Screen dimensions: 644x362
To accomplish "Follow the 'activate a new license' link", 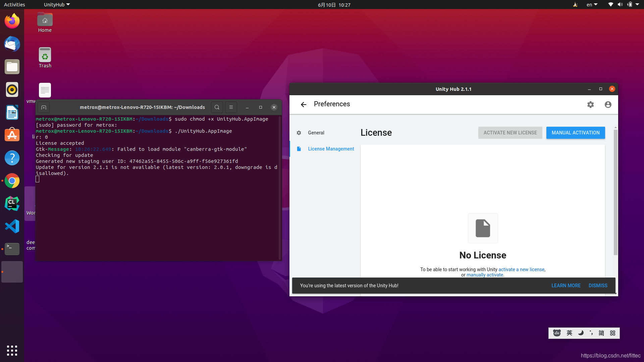I will (521, 269).
